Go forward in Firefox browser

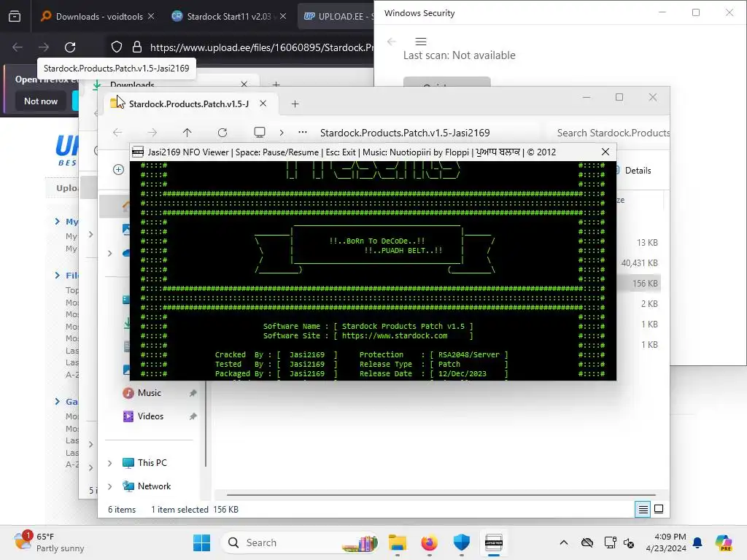pos(43,47)
